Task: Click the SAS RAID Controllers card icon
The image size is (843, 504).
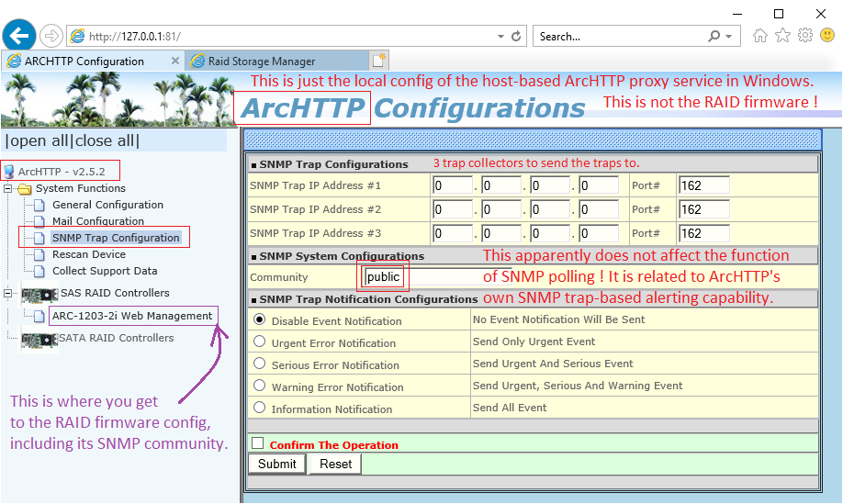Action: pos(39,294)
